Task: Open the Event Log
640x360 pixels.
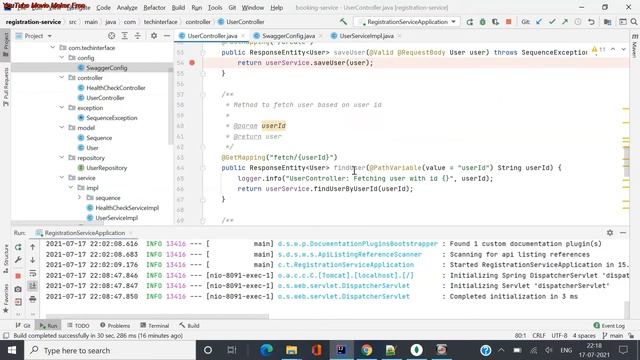Action: [609, 325]
